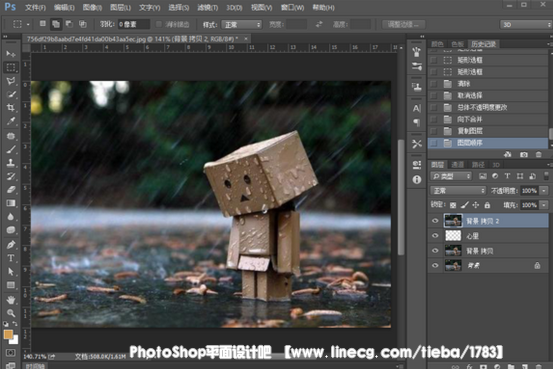This screenshot has height=369, width=553.
Task: Select the Eyedropper tool
Action: point(11,121)
